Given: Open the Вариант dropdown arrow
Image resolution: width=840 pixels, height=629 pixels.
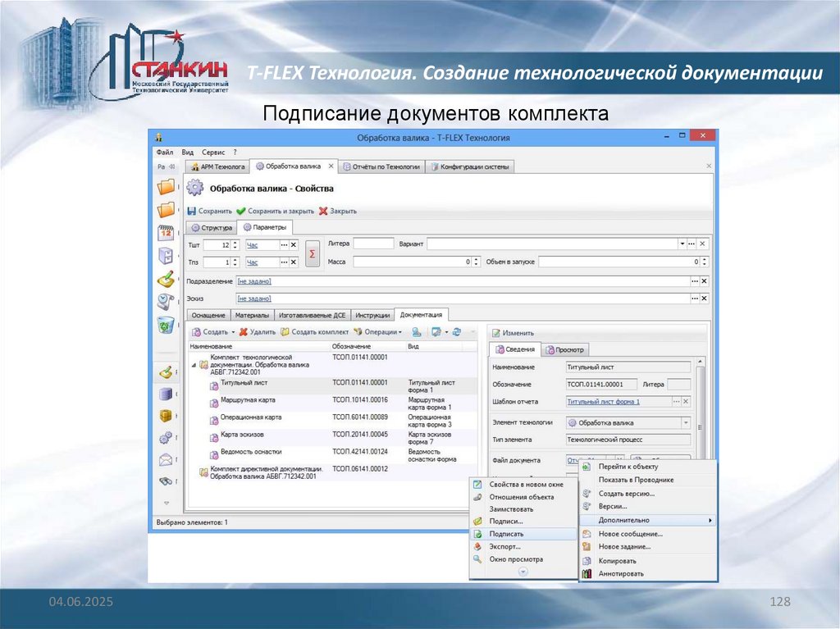Looking at the screenshot, I should click(682, 244).
